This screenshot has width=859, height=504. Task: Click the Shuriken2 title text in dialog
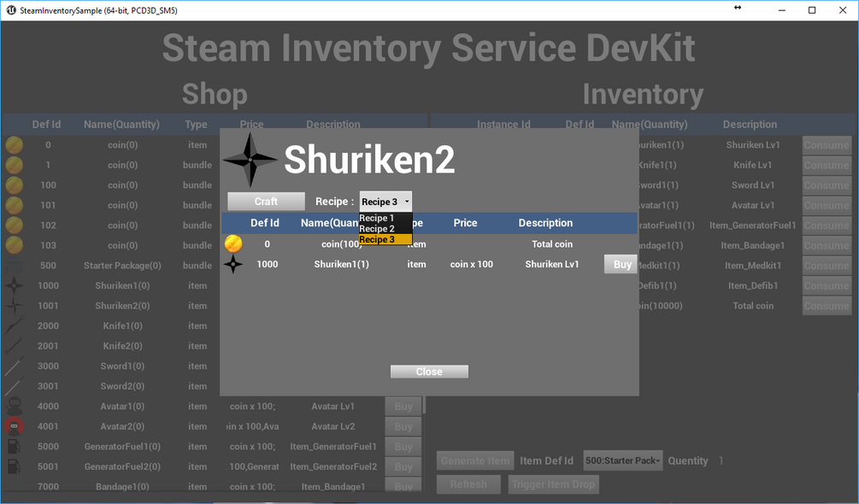click(x=369, y=159)
